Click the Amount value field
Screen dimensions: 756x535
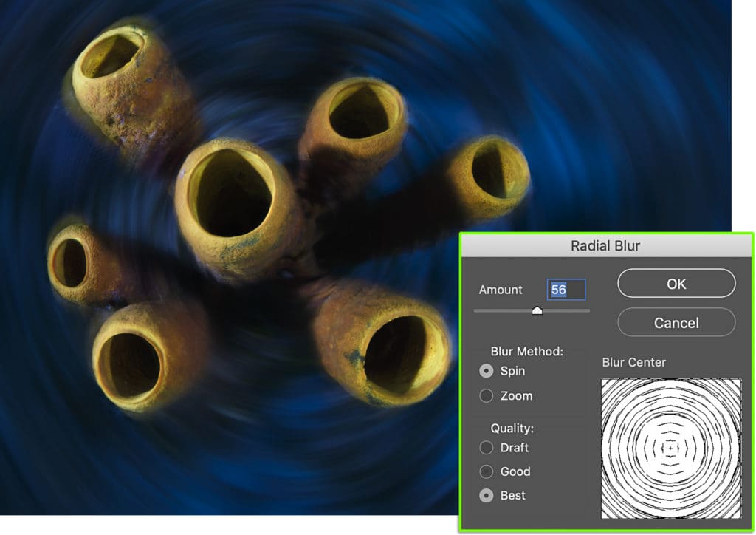click(566, 290)
